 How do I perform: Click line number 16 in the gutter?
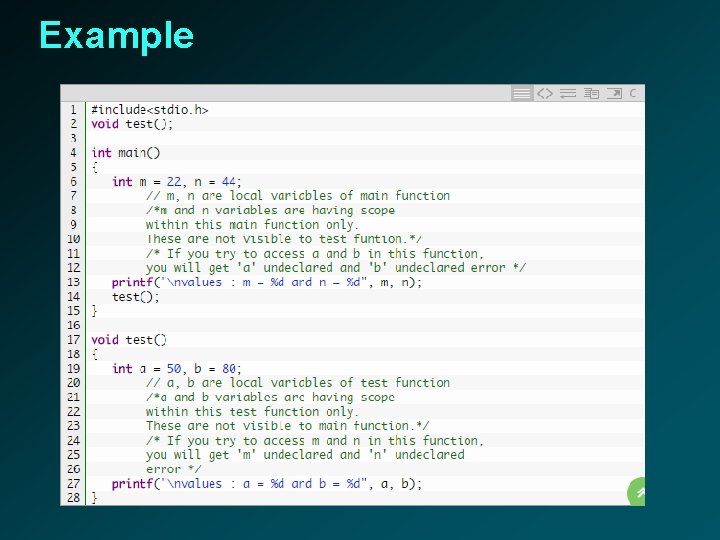coord(73,326)
